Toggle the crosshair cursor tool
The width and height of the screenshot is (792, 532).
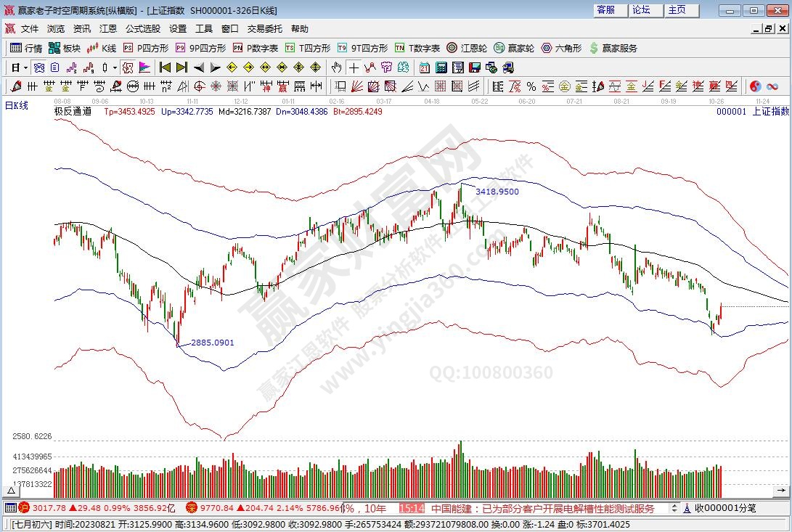click(354, 67)
